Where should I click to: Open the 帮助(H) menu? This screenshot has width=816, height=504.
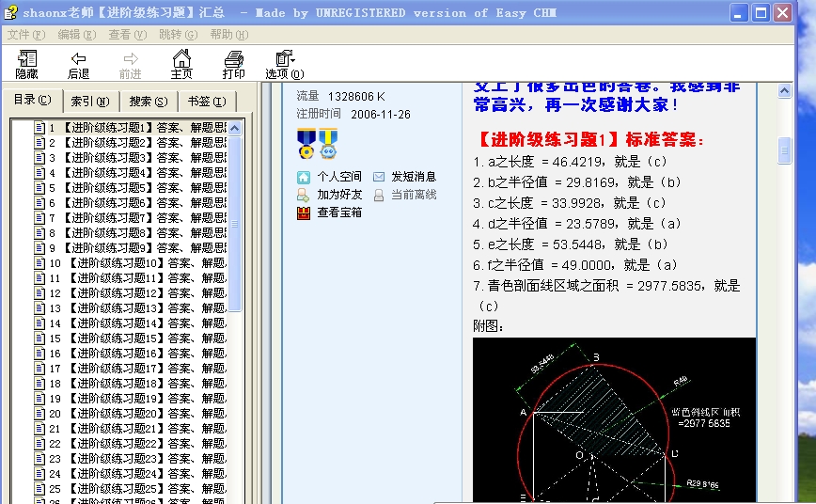pyautogui.click(x=229, y=35)
